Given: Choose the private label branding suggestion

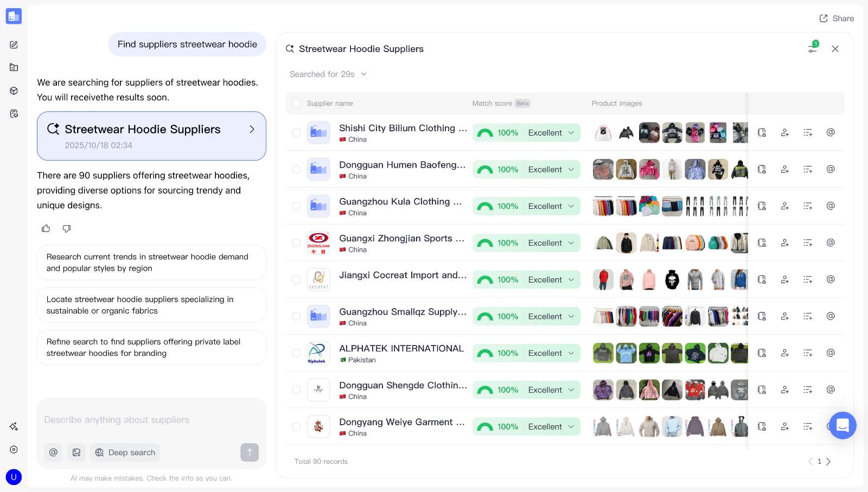Looking at the screenshot, I should point(151,347).
